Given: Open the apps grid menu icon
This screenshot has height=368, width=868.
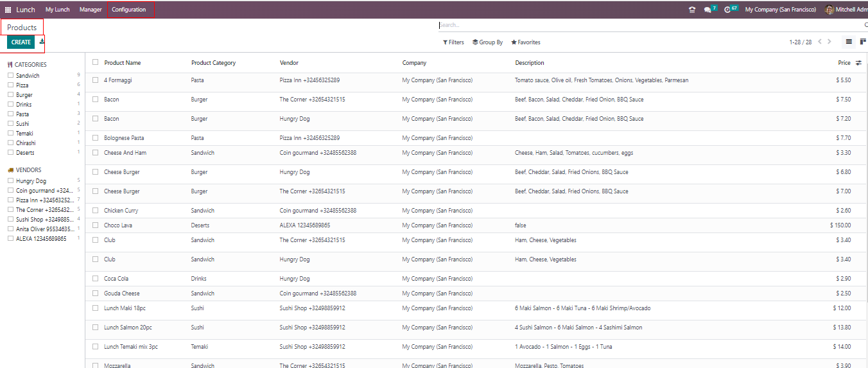Looking at the screenshot, I should click(8, 10).
